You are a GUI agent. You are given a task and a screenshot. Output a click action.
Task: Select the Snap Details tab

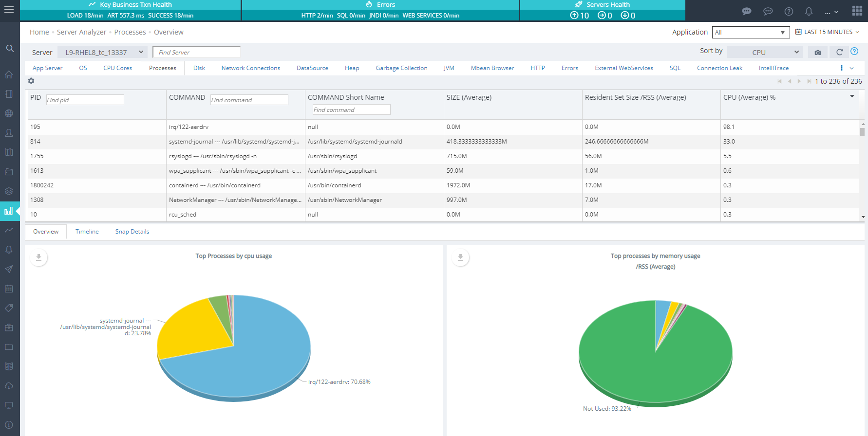point(132,232)
